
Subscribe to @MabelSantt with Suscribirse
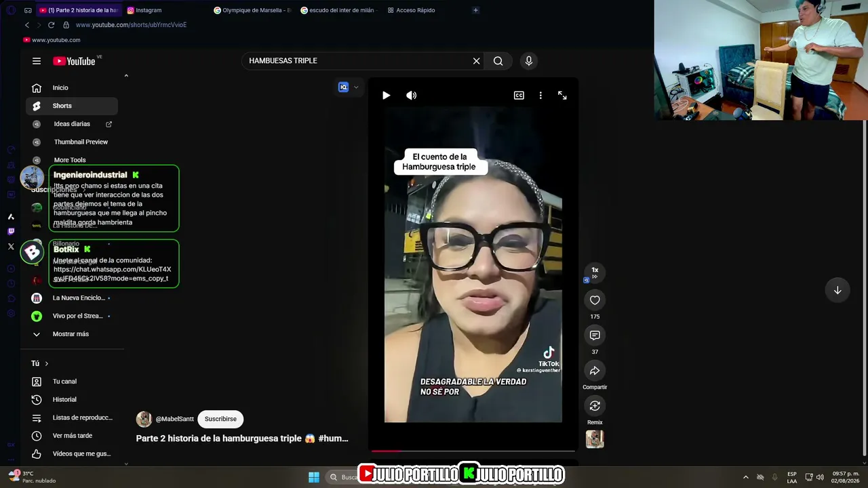220,419
